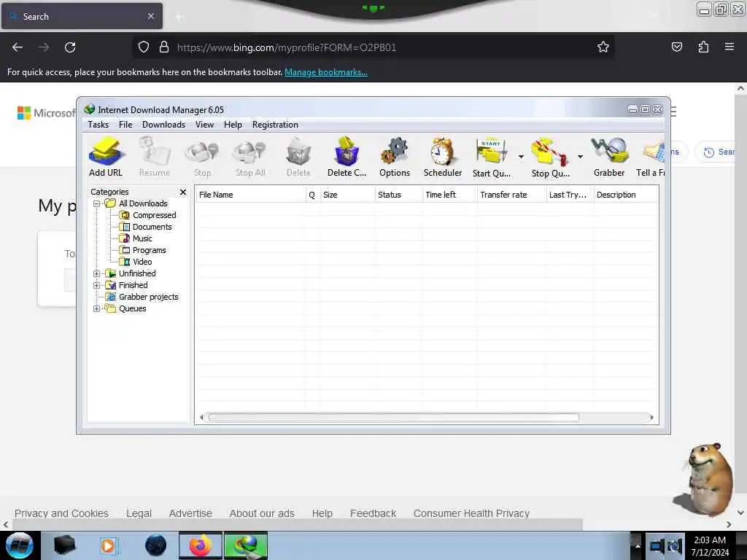This screenshot has width=747, height=560.
Task: Open the Grabber tool icon
Action: pos(609,157)
